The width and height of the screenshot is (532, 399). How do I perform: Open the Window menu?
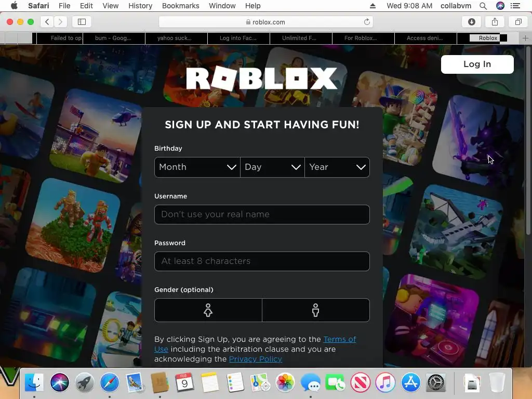click(x=222, y=6)
